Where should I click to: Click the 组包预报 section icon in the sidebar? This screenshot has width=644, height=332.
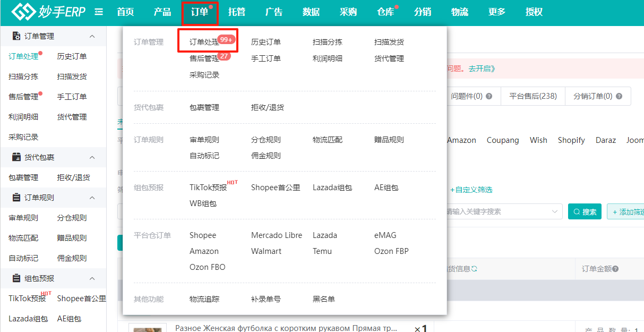click(x=16, y=278)
